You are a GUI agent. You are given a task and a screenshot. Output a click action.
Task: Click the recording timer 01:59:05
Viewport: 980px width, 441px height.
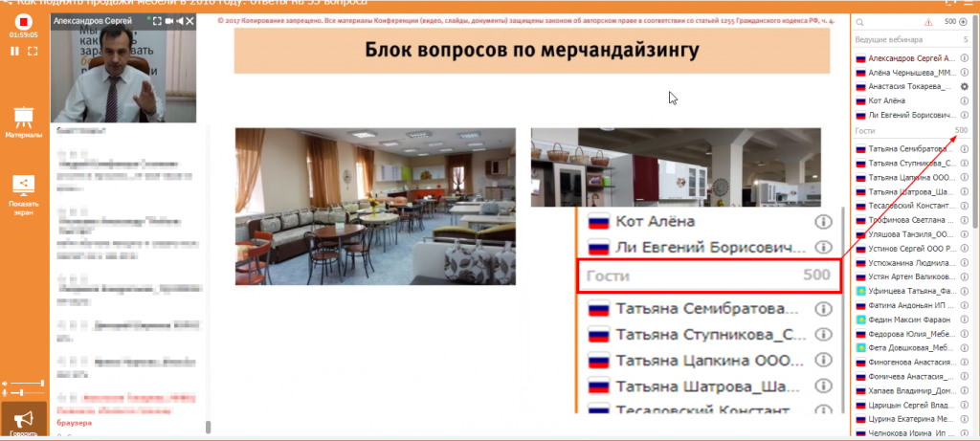[x=23, y=35]
